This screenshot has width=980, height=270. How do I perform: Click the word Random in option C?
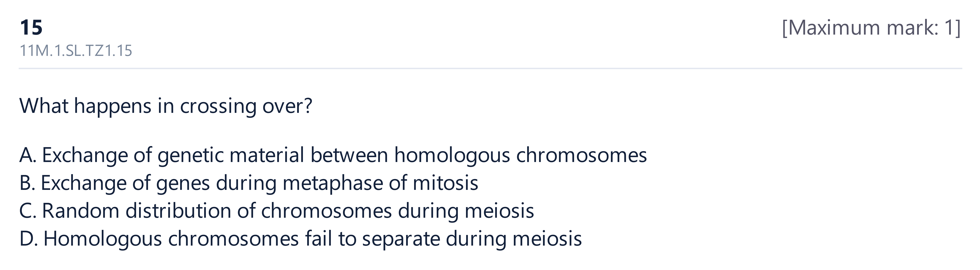(81, 211)
